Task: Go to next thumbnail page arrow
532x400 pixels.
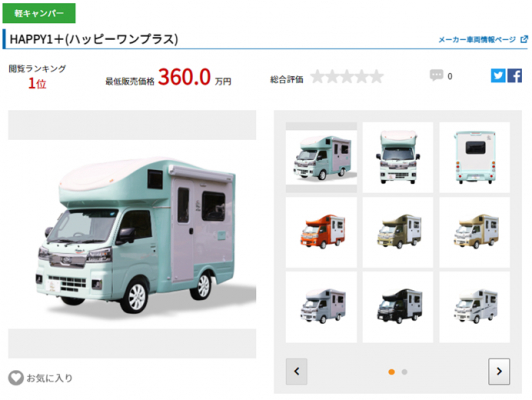Action: pyautogui.click(x=499, y=371)
